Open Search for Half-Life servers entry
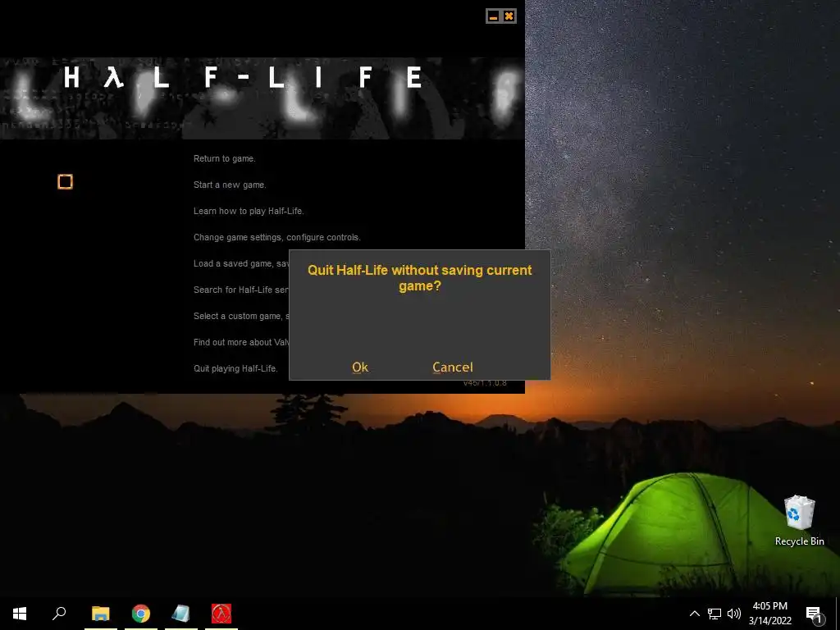Screen dimensions: 840x630 241,290
